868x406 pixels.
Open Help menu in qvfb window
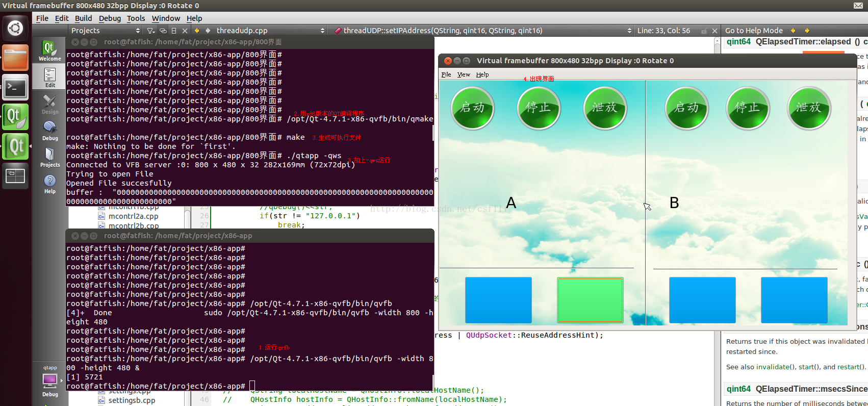point(482,74)
